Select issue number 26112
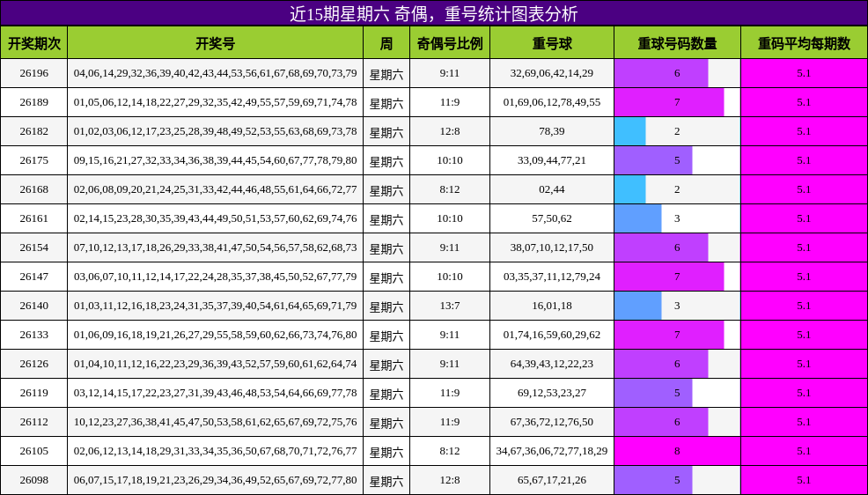 pyautogui.click(x=33, y=422)
